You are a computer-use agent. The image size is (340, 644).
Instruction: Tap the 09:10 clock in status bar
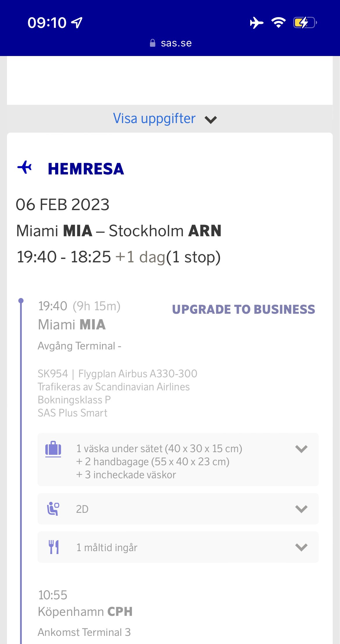tap(47, 23)
